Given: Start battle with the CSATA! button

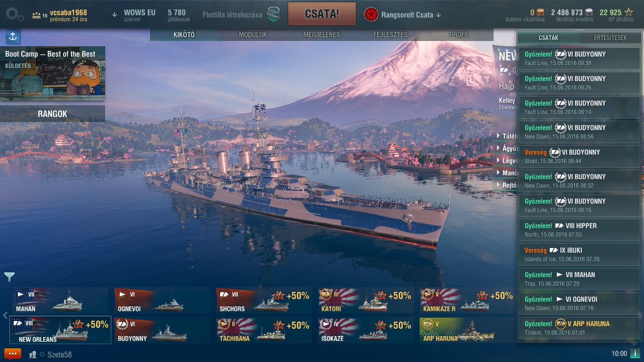Looking at the screenshot, I should point(322,14).
